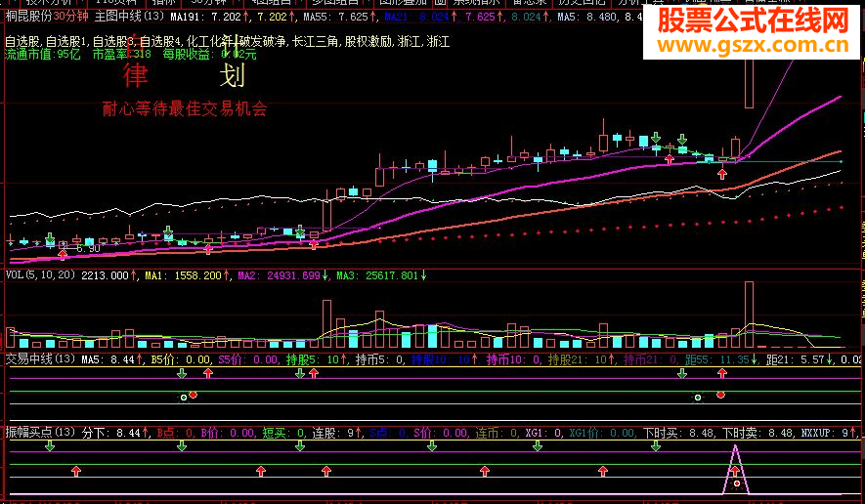Select the right green circle marker in 交易中线 panel
The height and width of the screenshot is (504, 865).
point(698,398)
